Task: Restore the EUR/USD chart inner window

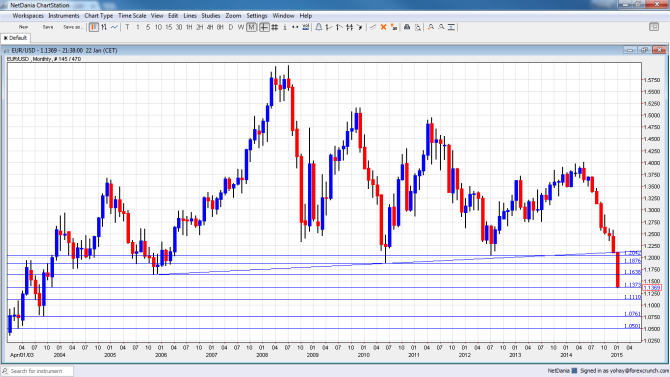Action: tap(645, 50)
